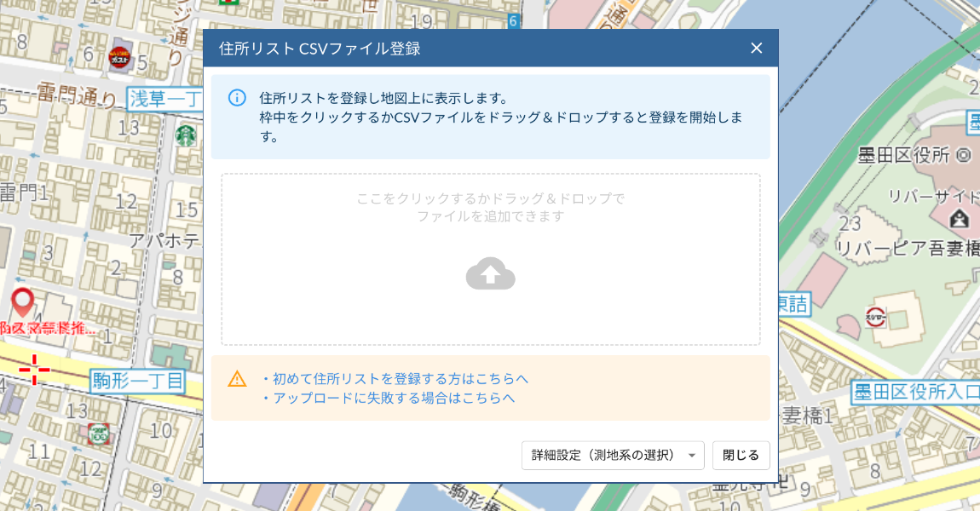980x511 pixels.
Task: Select the 駒形一丁目 district label
Action: (140, 381)
